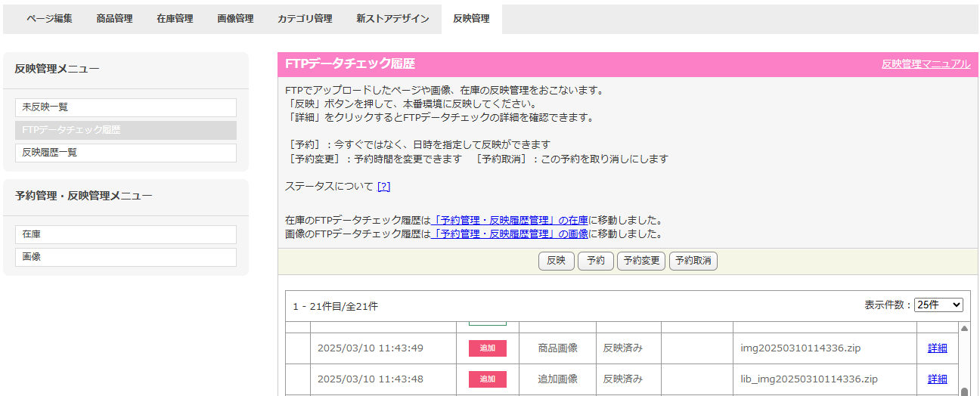Viewport: 980px width, 396px height.
Task: Switch to the 商品管理 tab
Action: pyautogui.click(x=114, y=19)
